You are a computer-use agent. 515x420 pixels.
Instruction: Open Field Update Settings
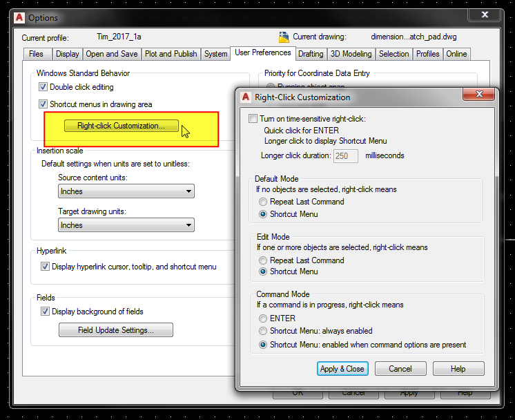tap(115, 330)
